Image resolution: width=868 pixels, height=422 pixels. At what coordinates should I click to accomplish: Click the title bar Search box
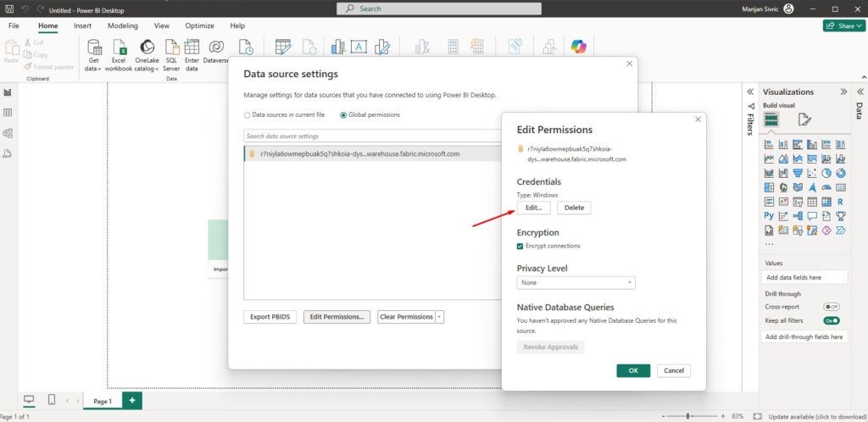click(439, 8)
